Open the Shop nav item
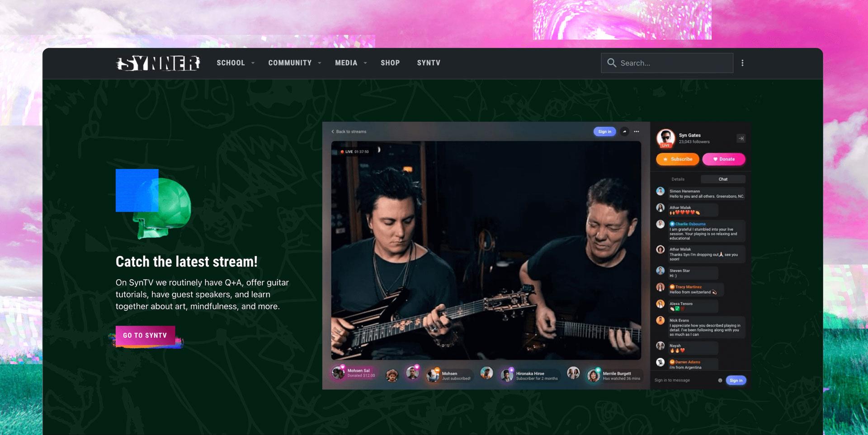The image size is (868, 435). (390, 63)
